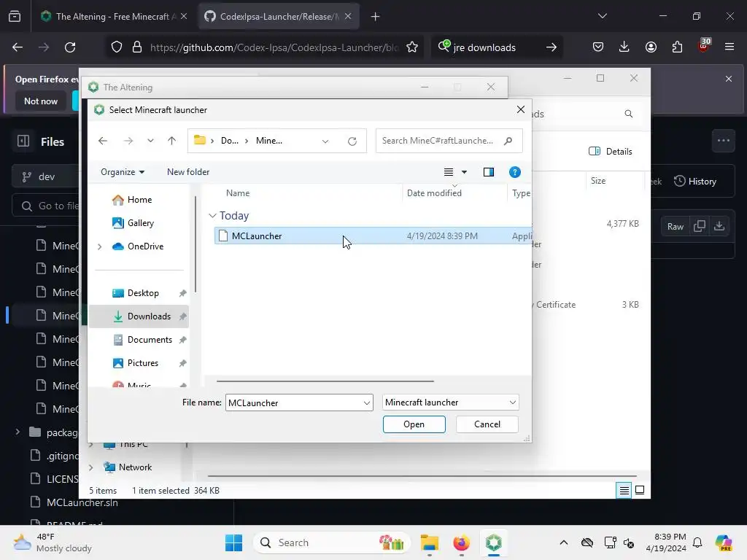Viewport: 747px width, 560px height.
Task: Copy raw file icon on GitHub
Action: [700, 226]
